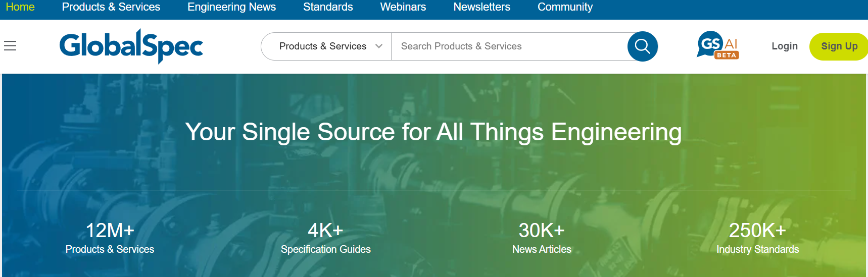Click the magnifying glass search button
The width and height of the screenshot is (868, 277).
coord(642,46)
